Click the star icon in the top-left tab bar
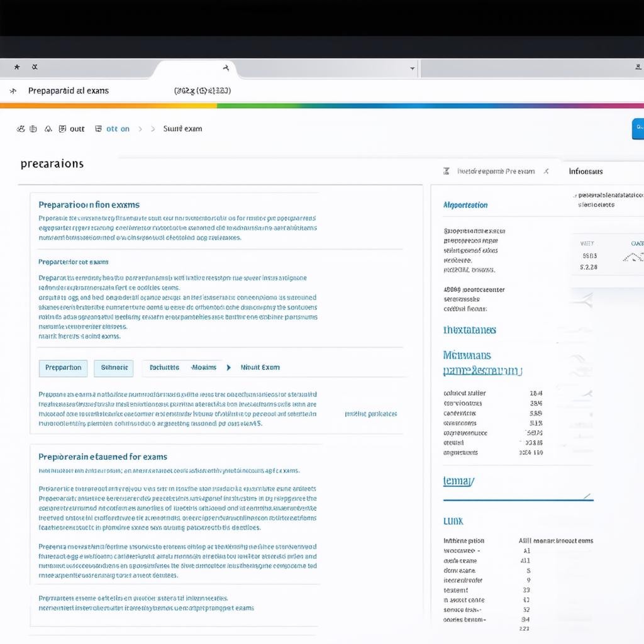 click(16, 67)
